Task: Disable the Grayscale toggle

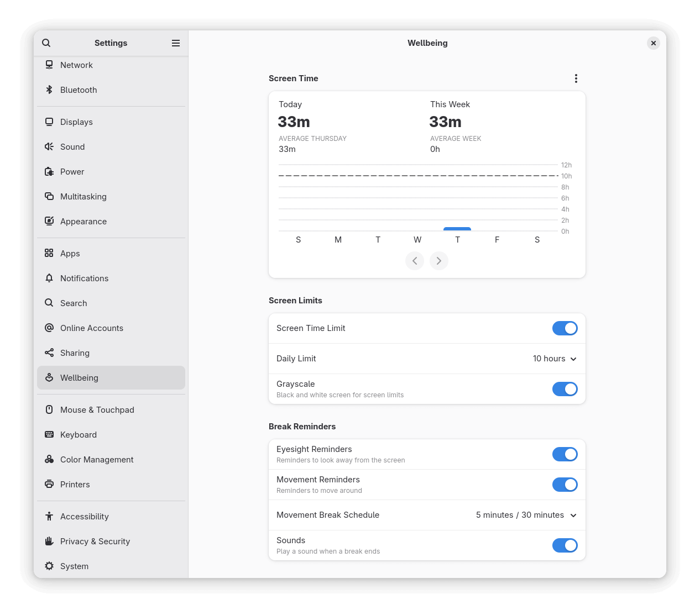Action: [565, 388]
